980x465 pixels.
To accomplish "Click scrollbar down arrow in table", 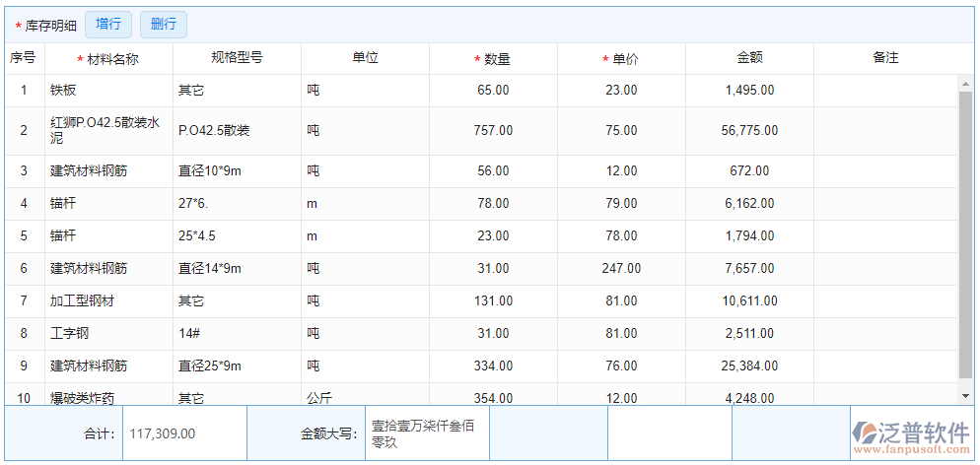I will (965, 396).
